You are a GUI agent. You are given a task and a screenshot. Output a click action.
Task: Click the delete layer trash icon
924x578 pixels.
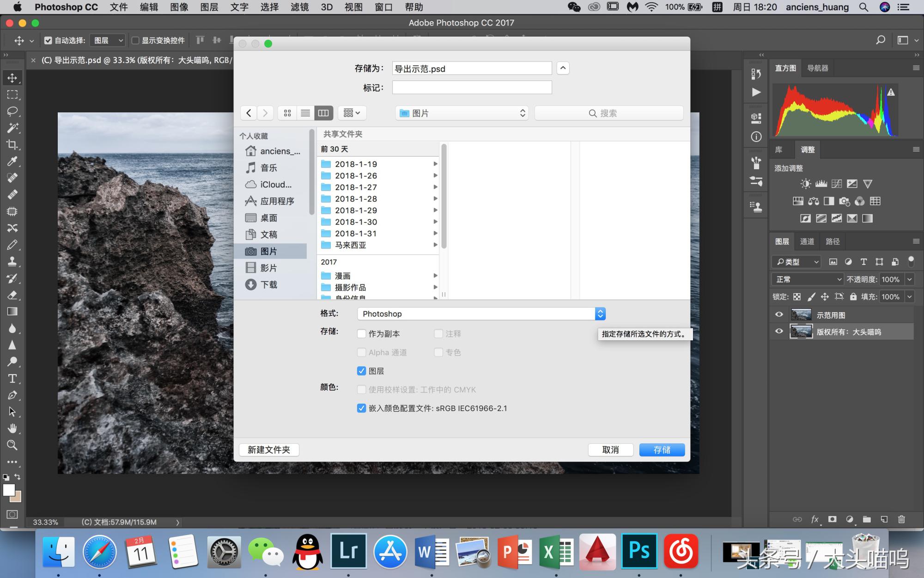(x=901, y=519)
